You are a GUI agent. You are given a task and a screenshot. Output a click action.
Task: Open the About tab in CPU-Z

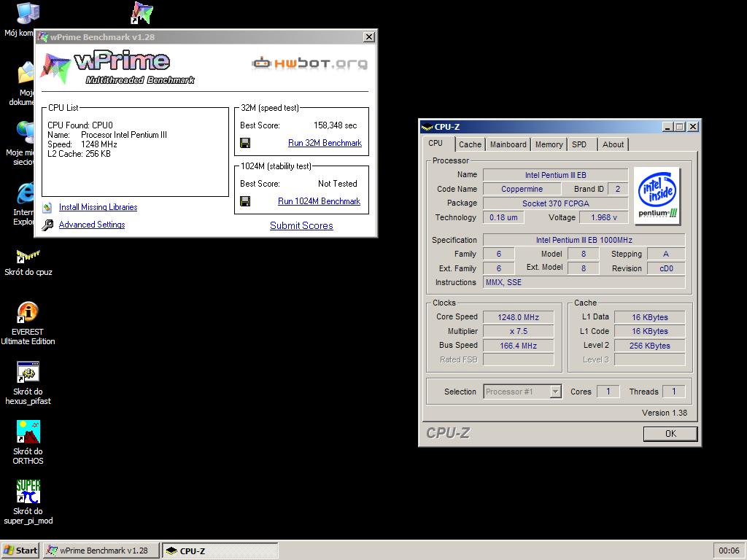coord(613,144)
